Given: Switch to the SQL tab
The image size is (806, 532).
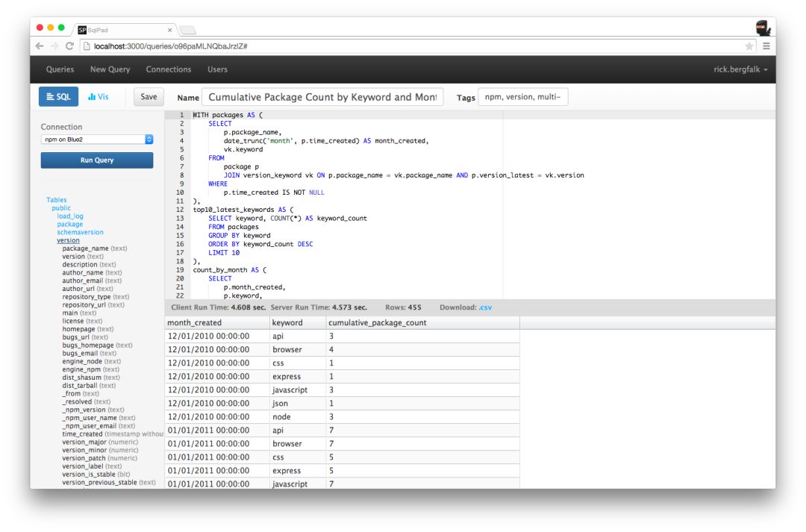Looking at the screenshot, I should click(x=59, y=97).
